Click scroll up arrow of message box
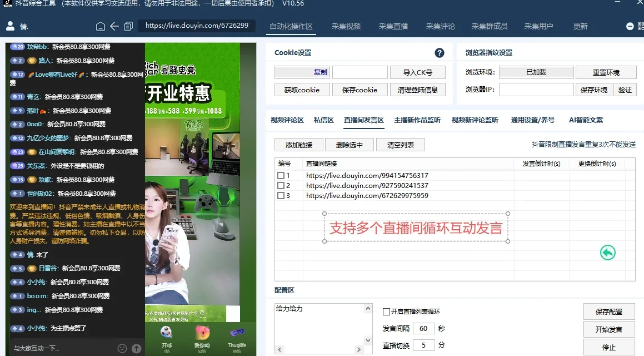The height and width of the screenshot is (356, 644). pyautogui.click(x=368, y=308)
